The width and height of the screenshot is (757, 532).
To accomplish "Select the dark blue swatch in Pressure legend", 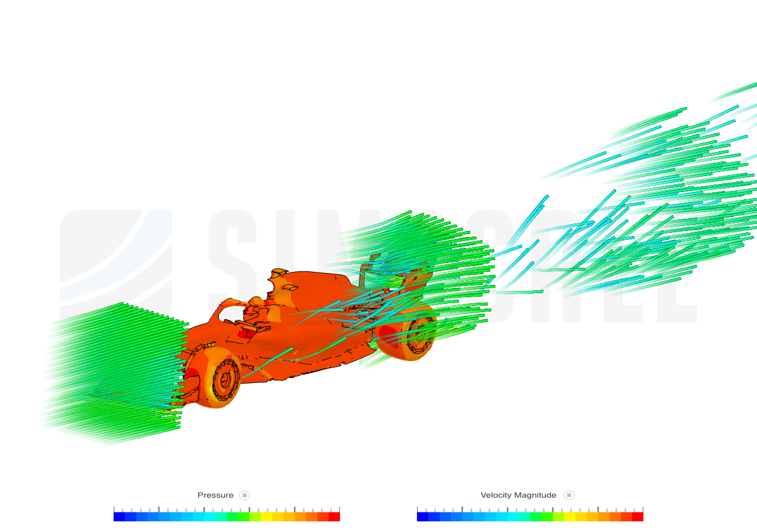I will click(x=119, y=517).
